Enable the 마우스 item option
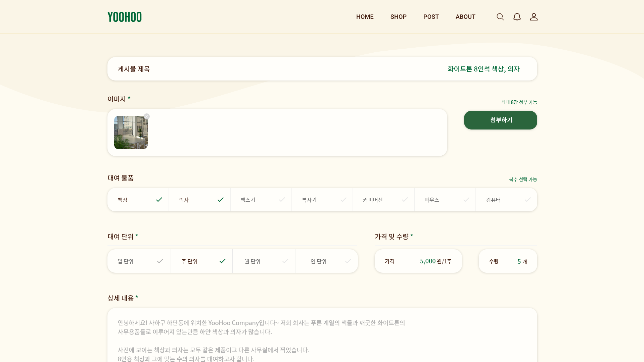This screenshot has width=644, height=362. click(445, 199)
